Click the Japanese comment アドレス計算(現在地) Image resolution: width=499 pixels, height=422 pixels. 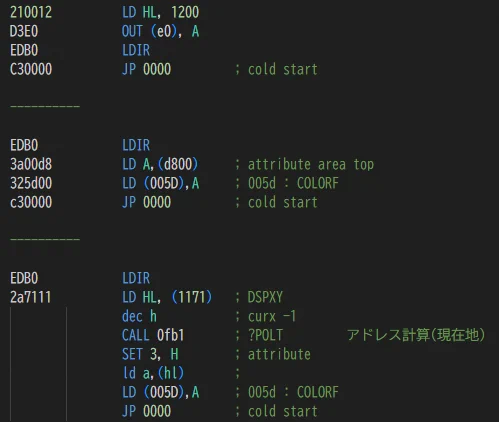(416, 335)
